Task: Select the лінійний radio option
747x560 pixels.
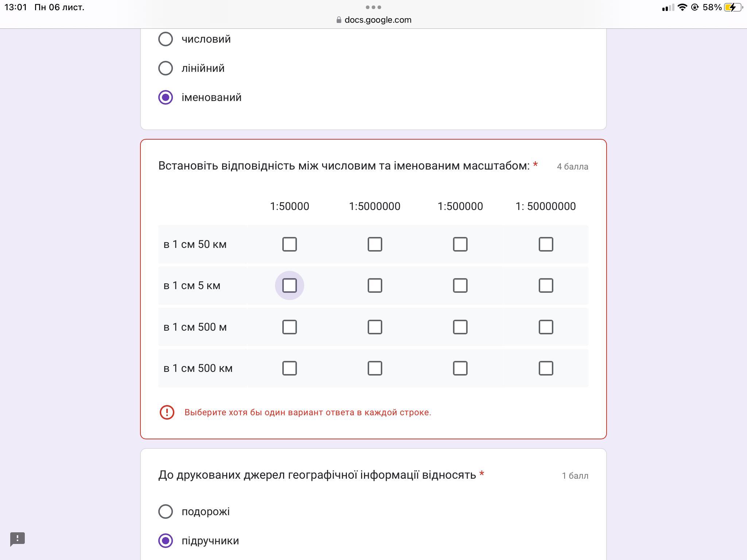Action: pos(166,68)
